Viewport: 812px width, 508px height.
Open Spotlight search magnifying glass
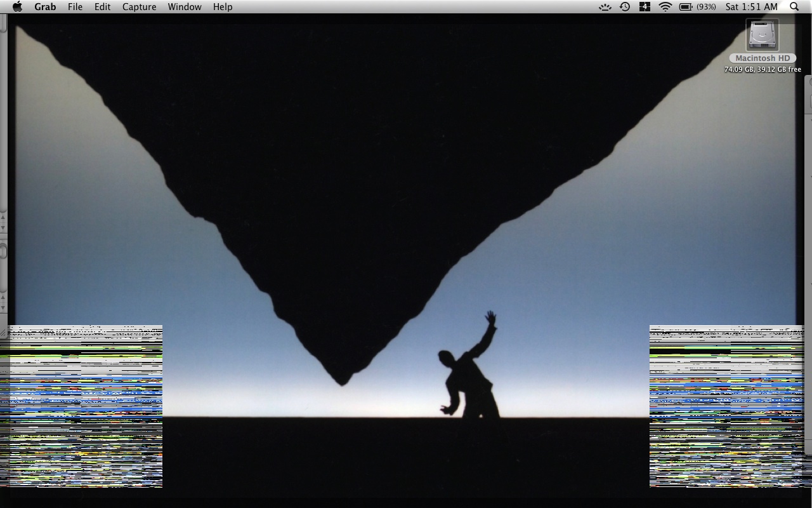[794, 7]
